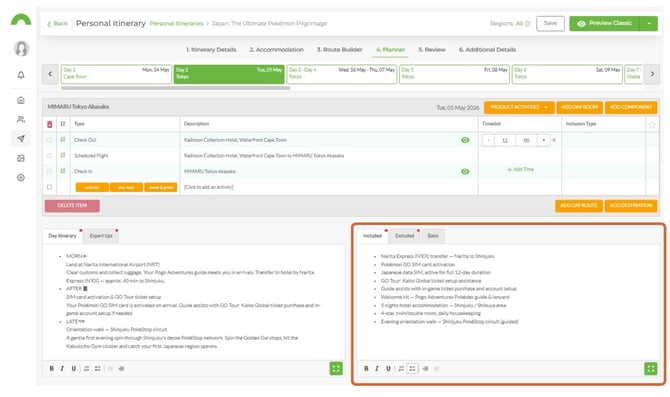Open the notifications bell
The width and height of the screenshot is (670, 397).
pyautogui.click(x=21, y=75)
